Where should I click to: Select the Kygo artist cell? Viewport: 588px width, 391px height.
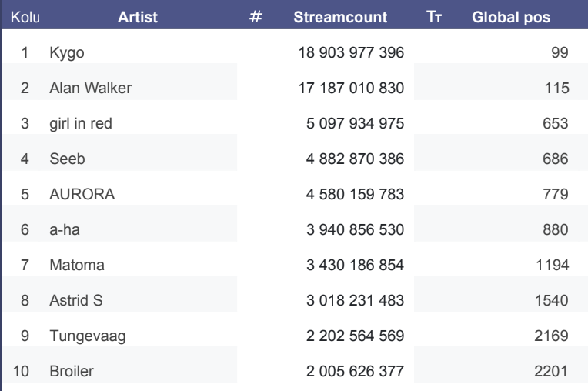(x=67, y=53)
